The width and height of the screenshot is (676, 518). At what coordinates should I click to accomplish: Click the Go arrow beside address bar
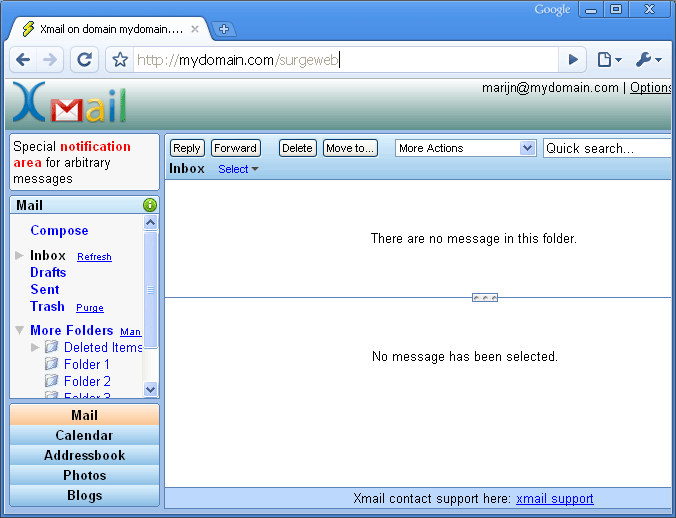(572, 60)
